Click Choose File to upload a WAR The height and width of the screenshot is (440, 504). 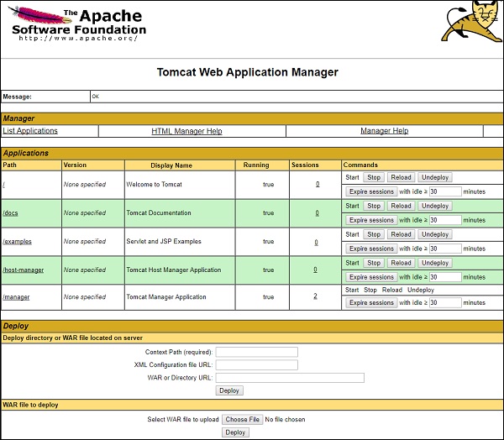[x=242, y=420]
